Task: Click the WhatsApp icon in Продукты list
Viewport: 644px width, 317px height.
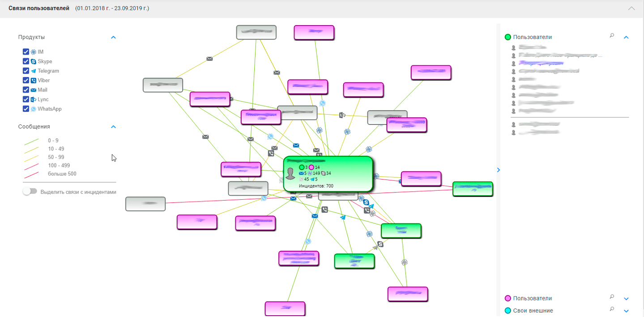Action: 34,109
